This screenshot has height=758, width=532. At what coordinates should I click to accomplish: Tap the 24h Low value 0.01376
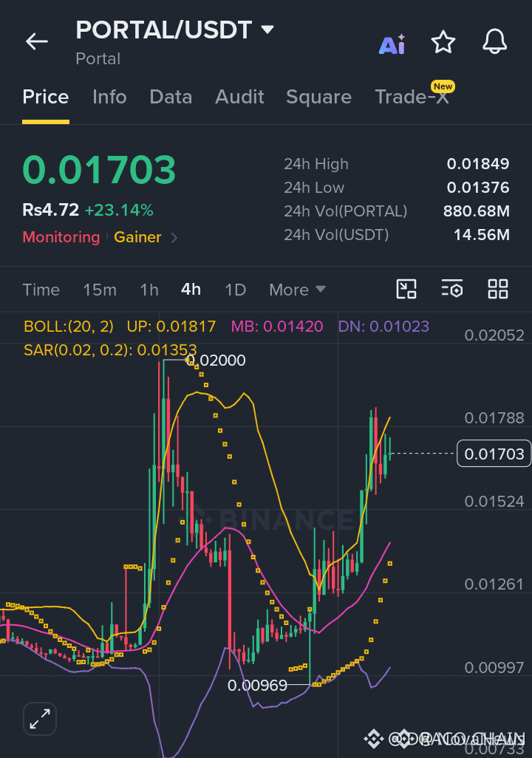pos(478,188)
